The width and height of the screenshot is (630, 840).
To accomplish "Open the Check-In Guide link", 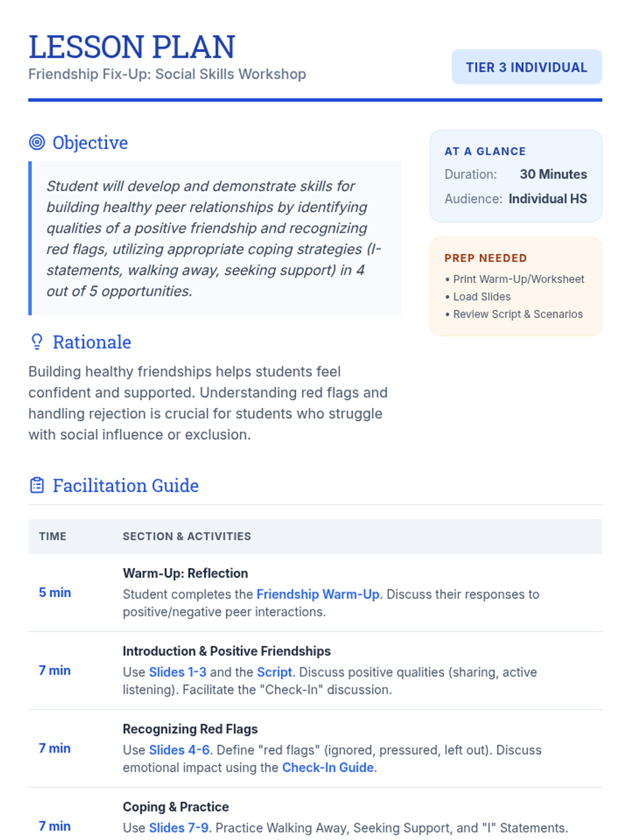I will click(328, 768).
